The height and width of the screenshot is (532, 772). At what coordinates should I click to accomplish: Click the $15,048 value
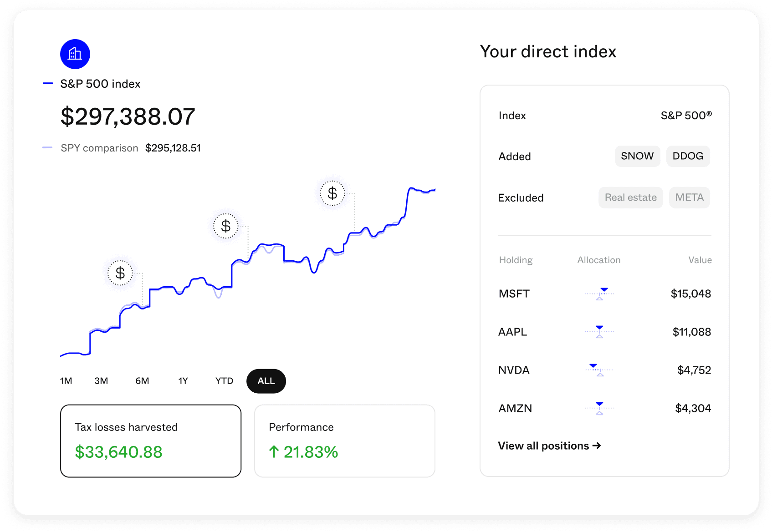[690, 294]
